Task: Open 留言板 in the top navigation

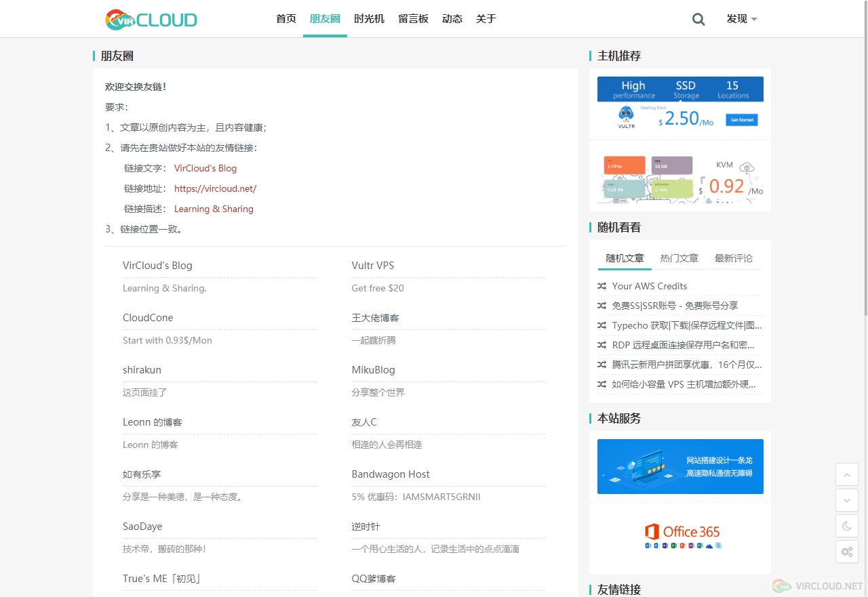Action: click(413, 19)
